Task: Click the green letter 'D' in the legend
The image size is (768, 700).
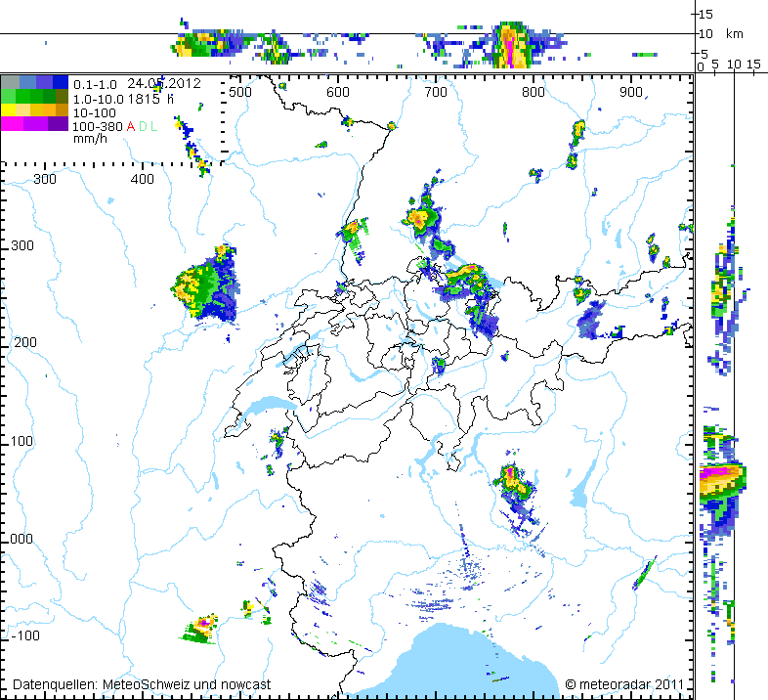Action: coord(143,126)
